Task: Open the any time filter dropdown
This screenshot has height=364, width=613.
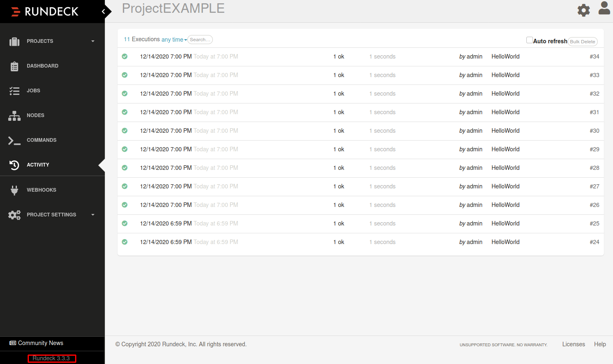Action: tap(173, 39)
